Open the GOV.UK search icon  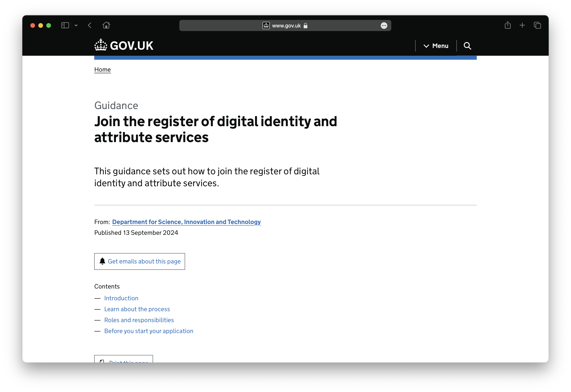click(467, 46)
